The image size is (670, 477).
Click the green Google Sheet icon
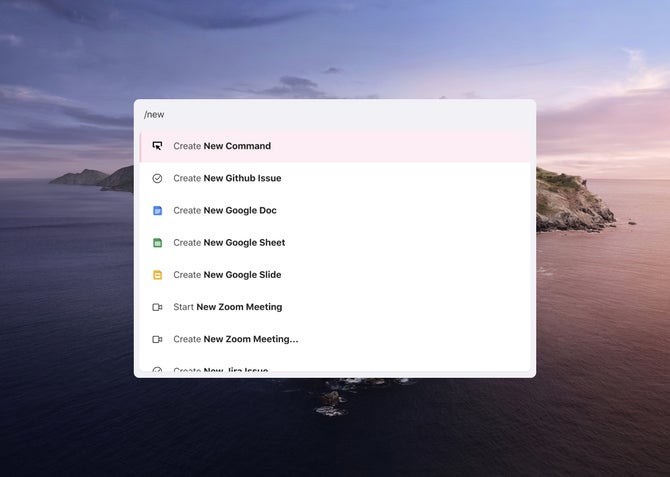157,243
